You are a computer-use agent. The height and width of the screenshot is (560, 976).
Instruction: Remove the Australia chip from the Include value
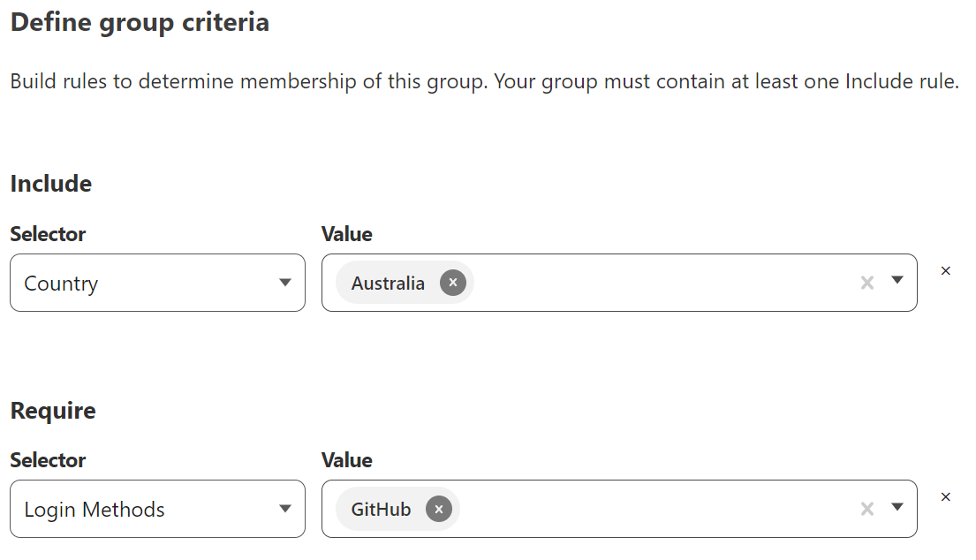click(452, 282)
